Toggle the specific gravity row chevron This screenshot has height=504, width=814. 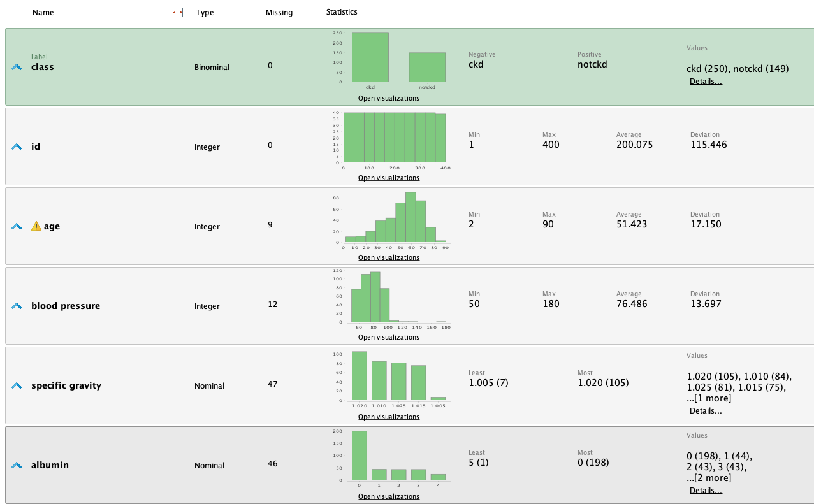17,386
